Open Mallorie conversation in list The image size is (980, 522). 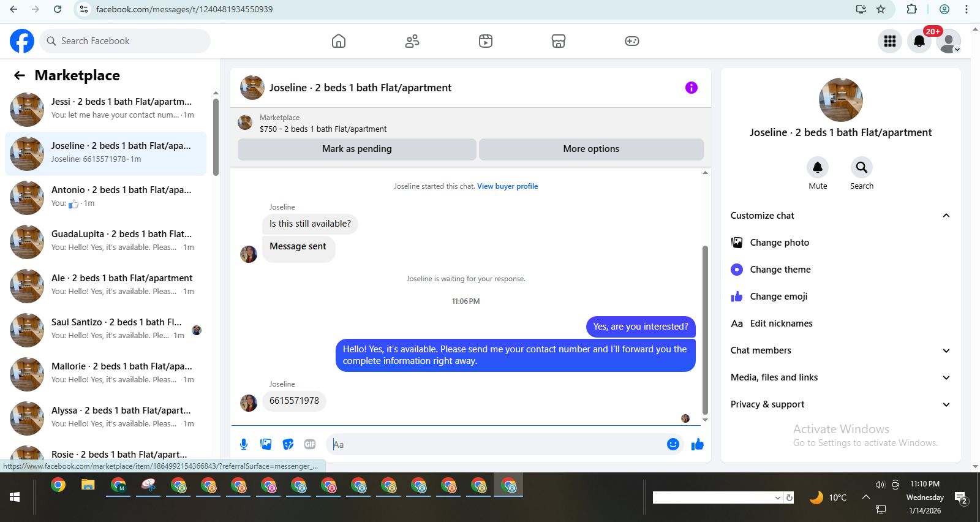click(106, 374)
